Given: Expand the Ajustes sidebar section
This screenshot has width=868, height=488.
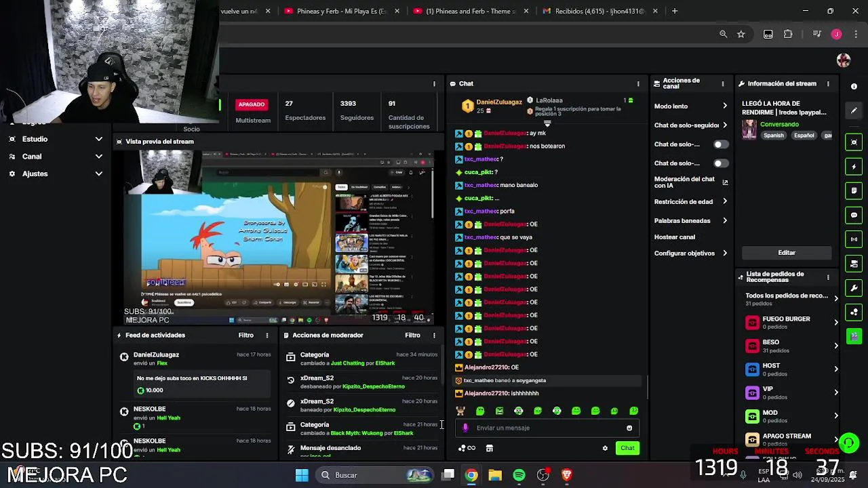Looking at the screenshot, I should pos(56,174).
